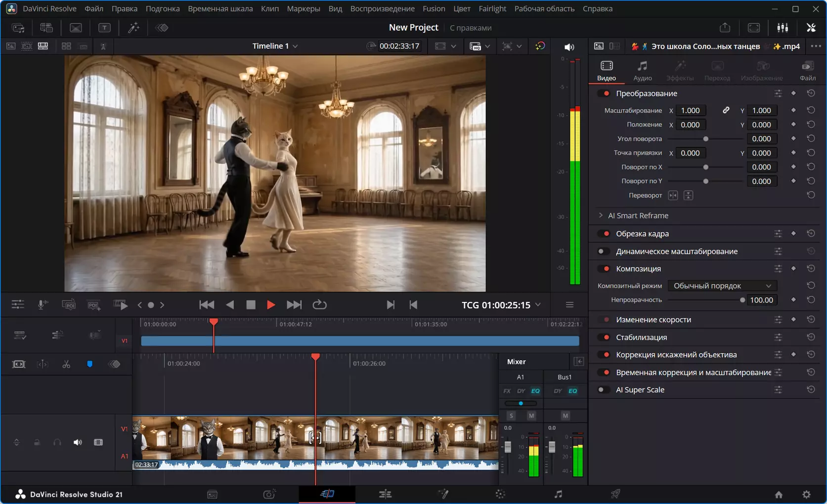This screenshot has width=827, height=504.
Task: Open the Edit page icon
Action: coord(385,494)
